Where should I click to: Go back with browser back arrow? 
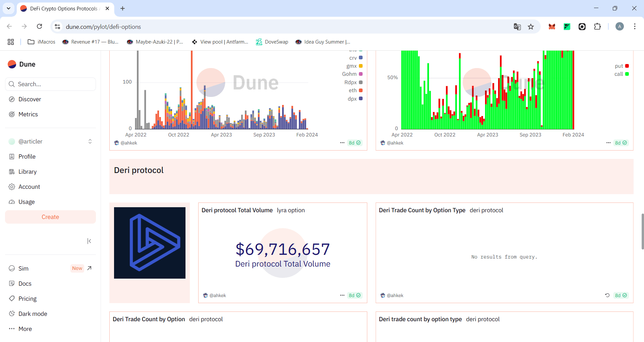click(x=9, y=26)
